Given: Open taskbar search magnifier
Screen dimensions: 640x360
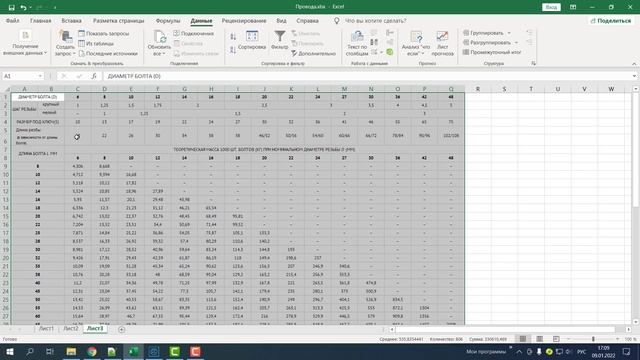Looking at the screenshot, I should click(30, 351).
